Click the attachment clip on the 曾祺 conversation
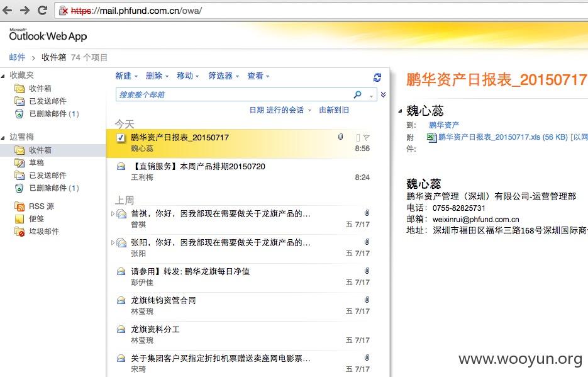The height and width of the screenshot is (377, 588). pyautogui.click(x=367, y=213)
